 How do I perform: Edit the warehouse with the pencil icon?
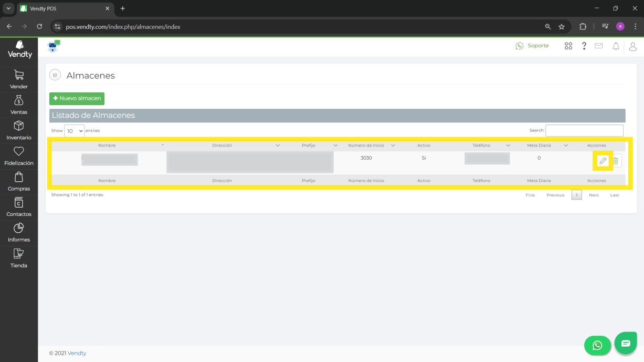603,161
